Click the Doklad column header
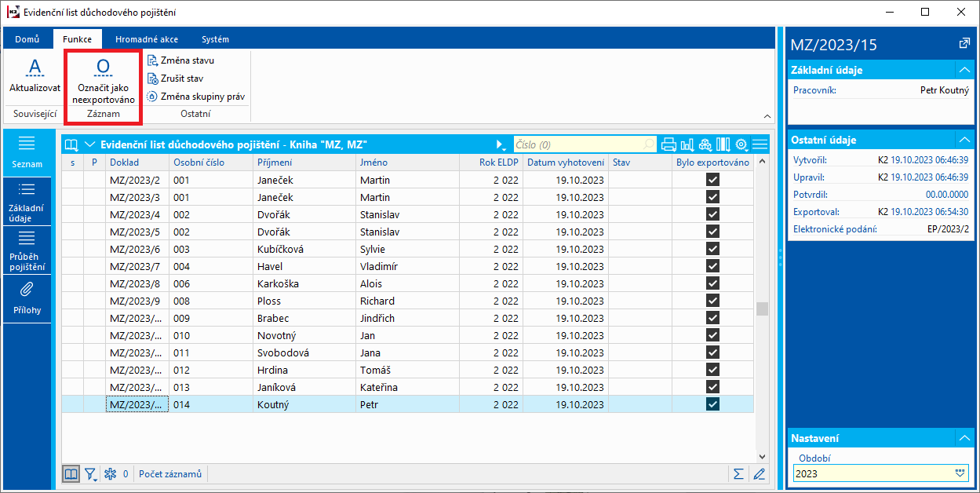 pos(137,163)
